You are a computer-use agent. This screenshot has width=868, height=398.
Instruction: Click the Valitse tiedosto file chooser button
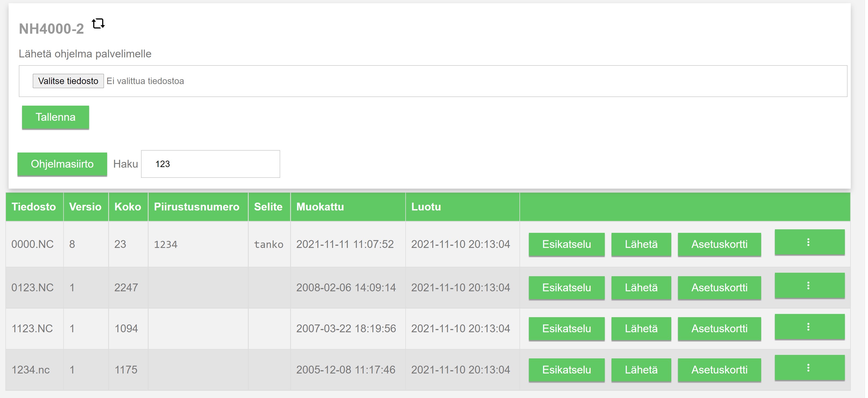point(68,81)
